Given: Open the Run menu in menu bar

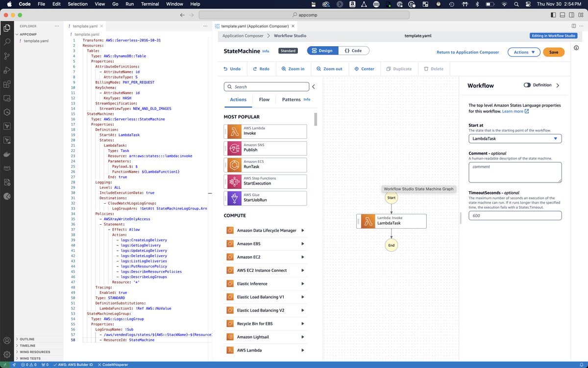Looking at the screenshot, I should [129, 4].
